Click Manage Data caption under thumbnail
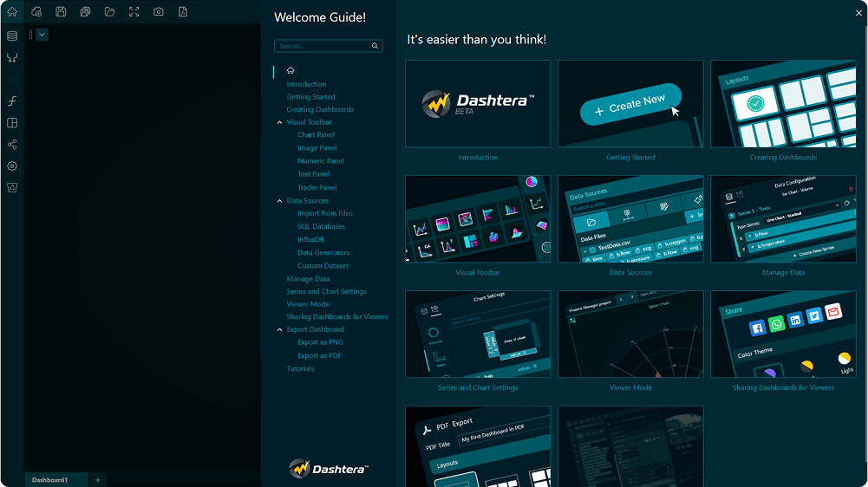The image size is (868, 487). click(x=783, y=272)
